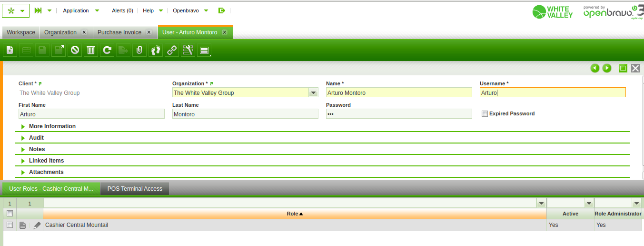The height and width of the screenshot is (246, 644).
Task: Close the form view with X icon
Action: pyautogui.click(x=635, y=68)
